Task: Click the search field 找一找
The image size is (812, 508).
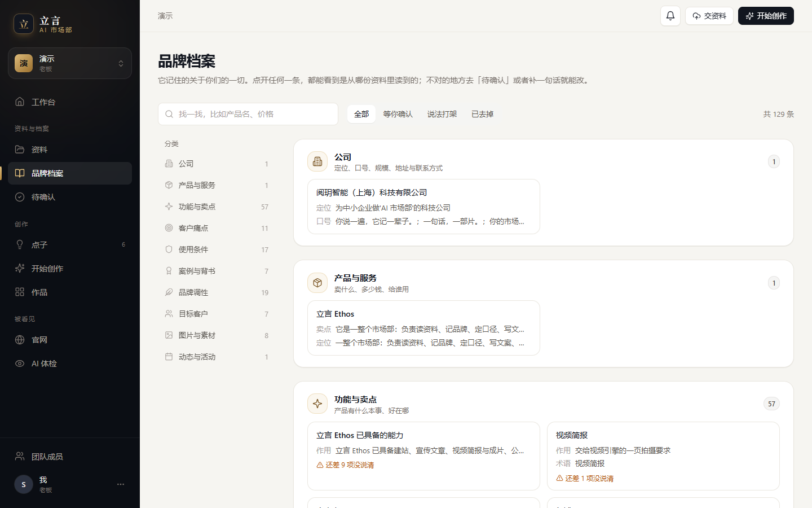Action: point(248,114)
